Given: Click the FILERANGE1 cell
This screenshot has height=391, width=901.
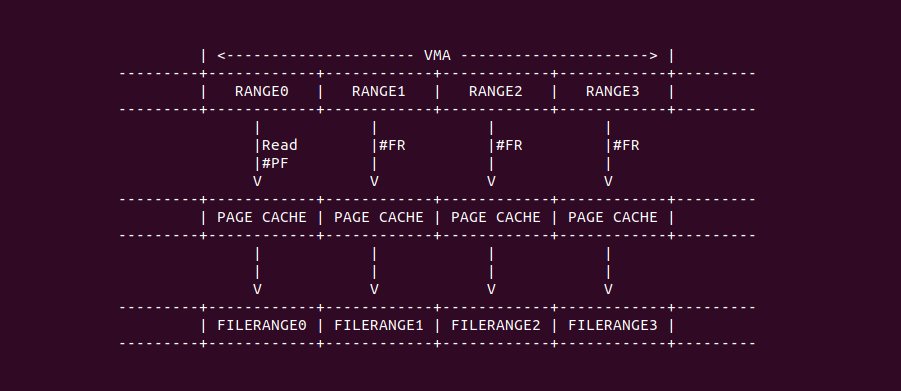Looking at the screenshot, I should [379, 325].
